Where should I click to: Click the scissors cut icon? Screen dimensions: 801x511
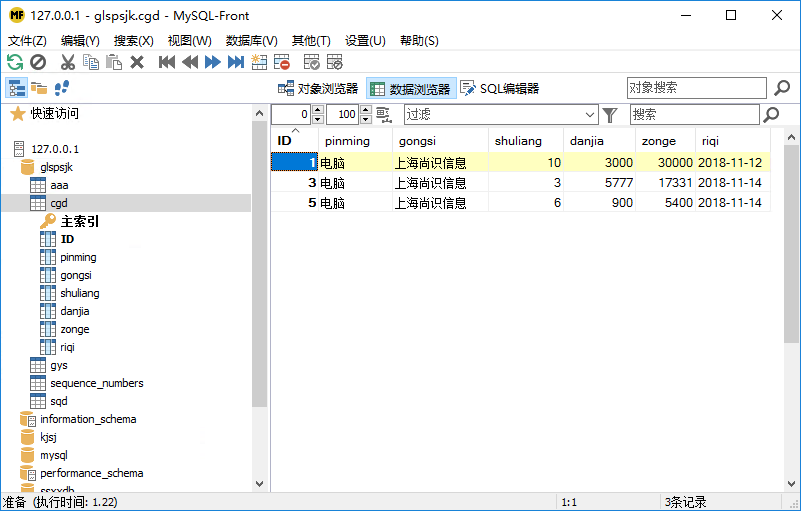pyautogui.click(x=67, y=62)
